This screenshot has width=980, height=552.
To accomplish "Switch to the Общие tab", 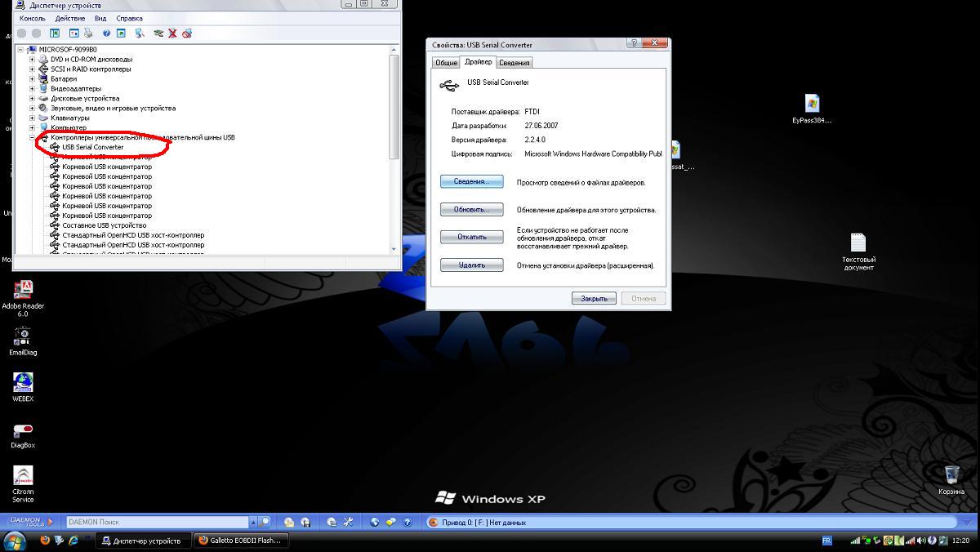I will [446, 63].
